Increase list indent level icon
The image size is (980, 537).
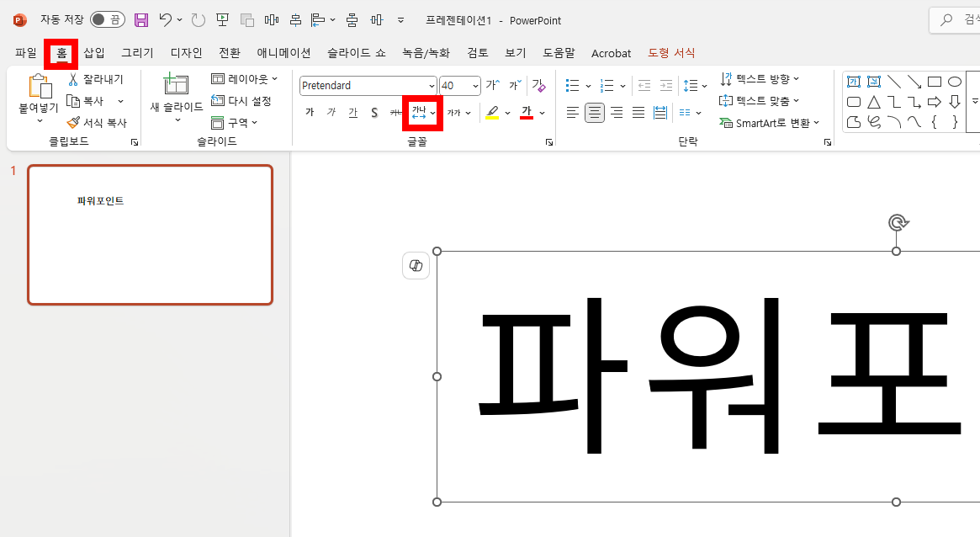[x=666, y=86]
